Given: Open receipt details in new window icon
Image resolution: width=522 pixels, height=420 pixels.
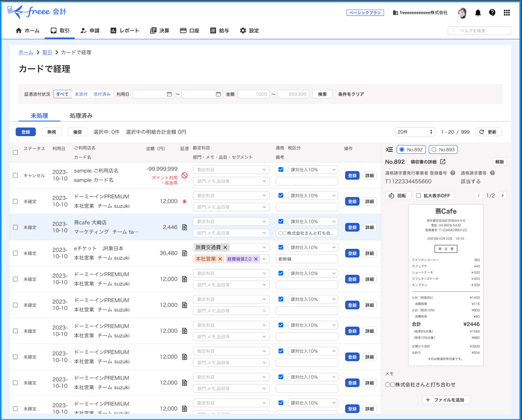Looking at the screenshot, I should (442, 162).
